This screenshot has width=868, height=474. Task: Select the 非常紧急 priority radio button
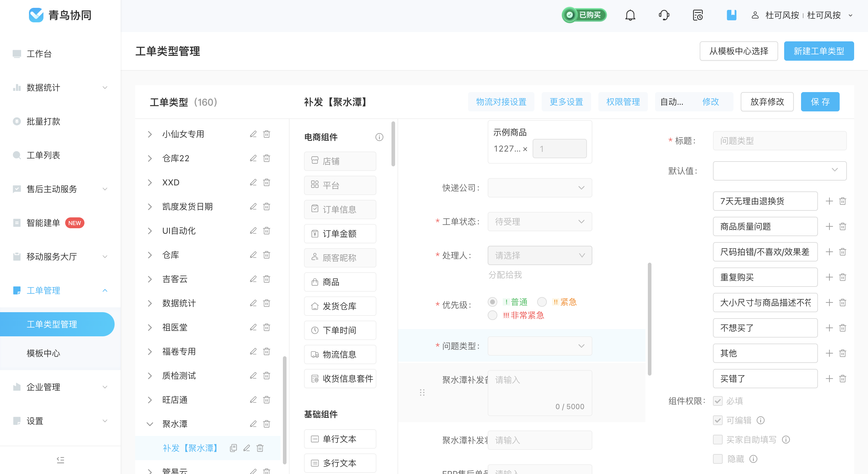pyautogui.click(x=492, y=315)
